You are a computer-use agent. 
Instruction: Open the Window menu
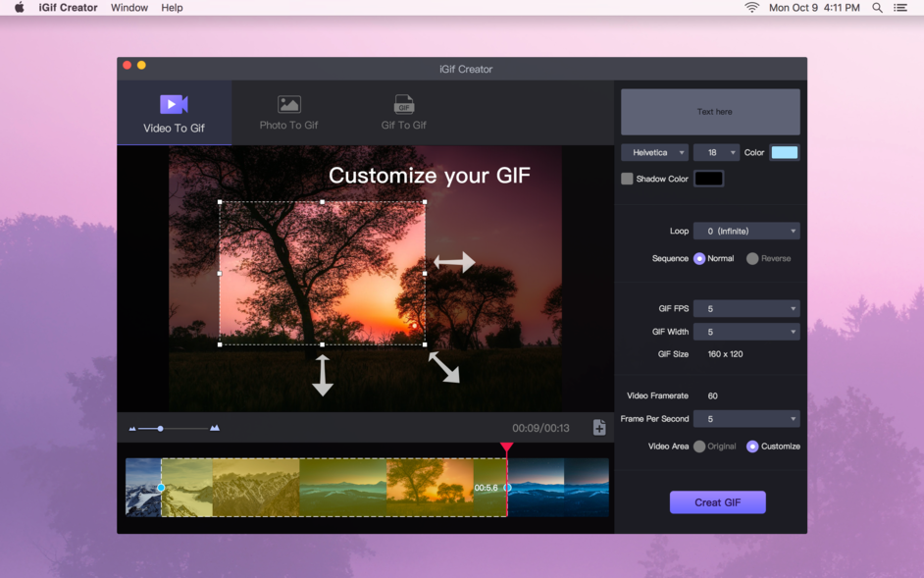128,7
